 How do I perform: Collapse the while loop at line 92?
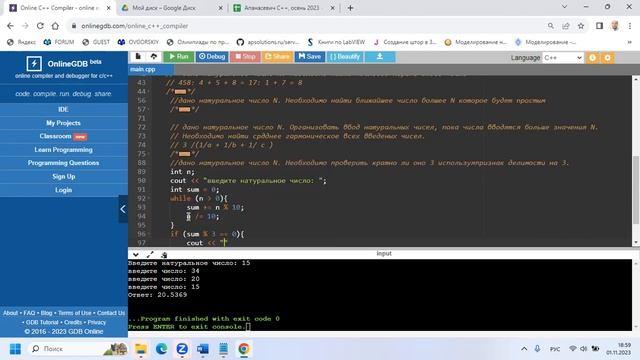149,198
